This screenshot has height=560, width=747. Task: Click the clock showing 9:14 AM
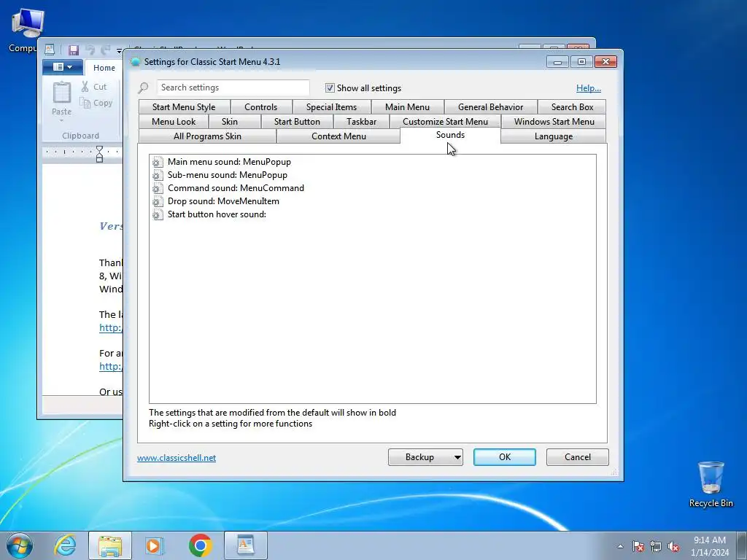tap(710, 546)
